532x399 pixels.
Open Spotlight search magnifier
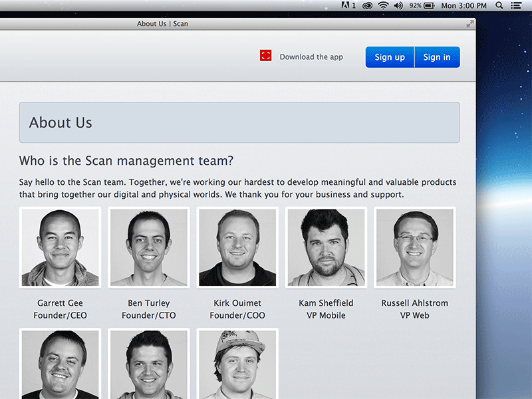[x=499, y=5]
